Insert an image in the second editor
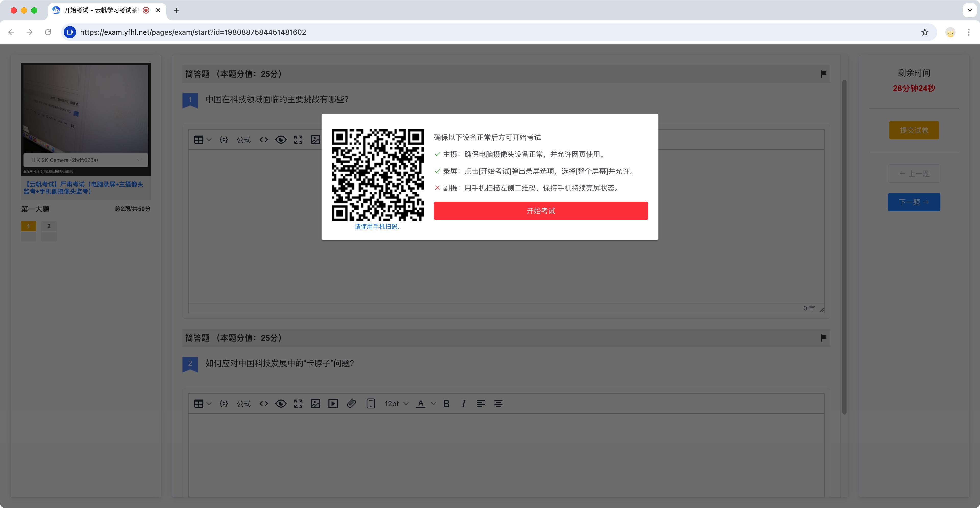 [x=315, y=404]
